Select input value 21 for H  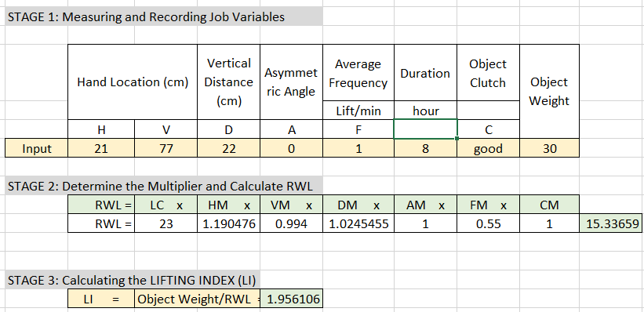(x=101, y=148)
